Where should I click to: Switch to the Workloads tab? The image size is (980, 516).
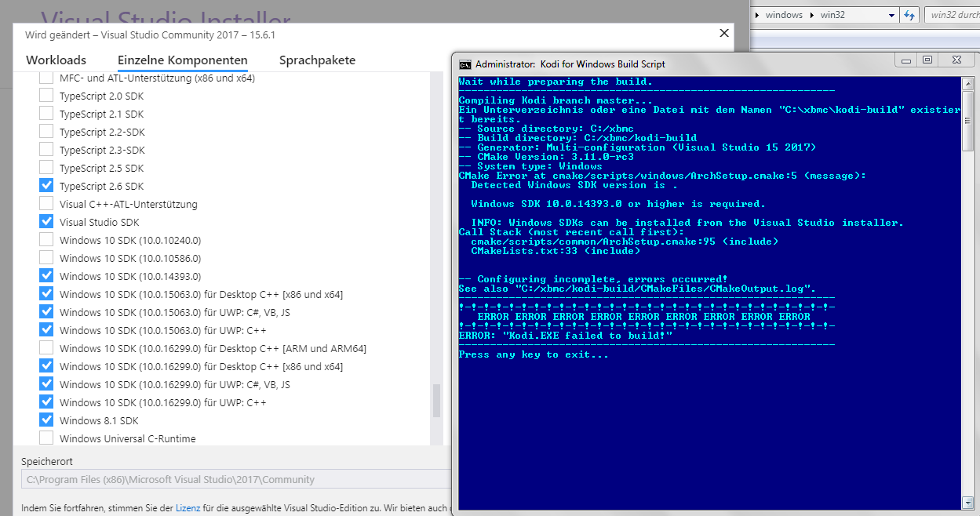[x=56, y=60]
